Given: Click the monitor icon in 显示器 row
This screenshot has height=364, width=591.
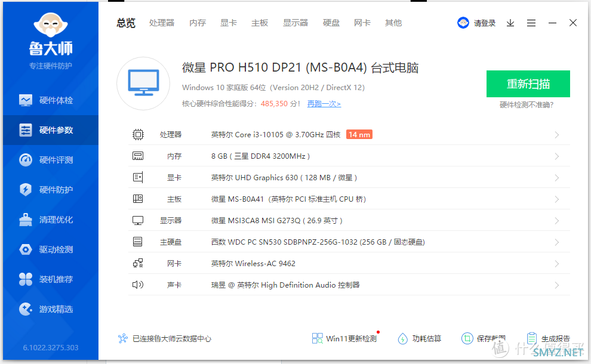Looking at the screenshot, I should 138,220.
